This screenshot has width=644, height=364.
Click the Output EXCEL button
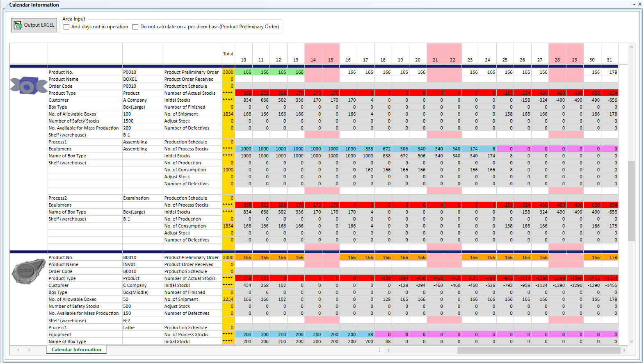[x=34, y=25]
